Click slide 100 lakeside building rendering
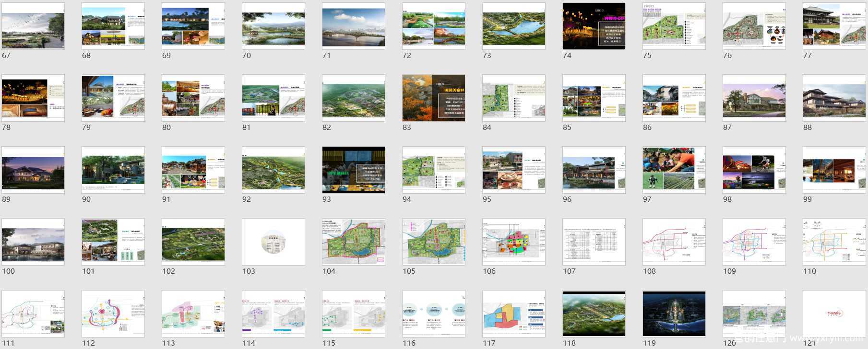868x349 pixels. click(33, 242)
